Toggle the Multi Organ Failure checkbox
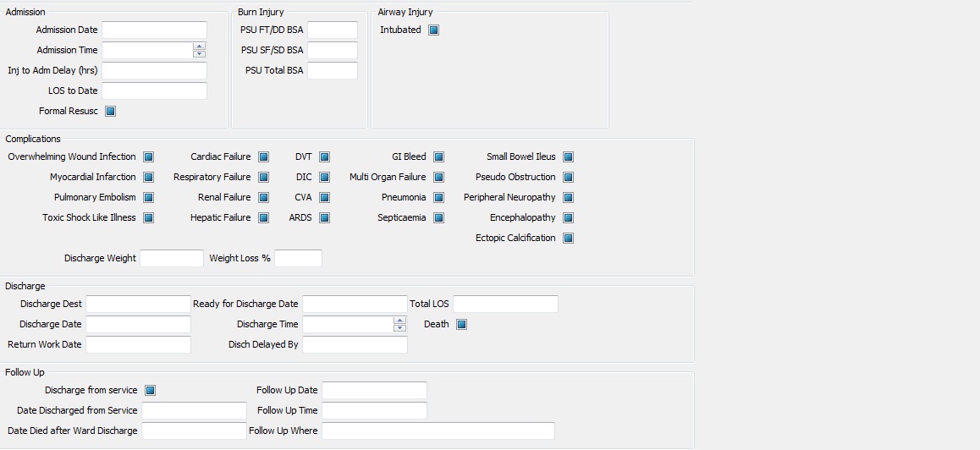This screenshot has height=450, width=980. coord(438,178)
